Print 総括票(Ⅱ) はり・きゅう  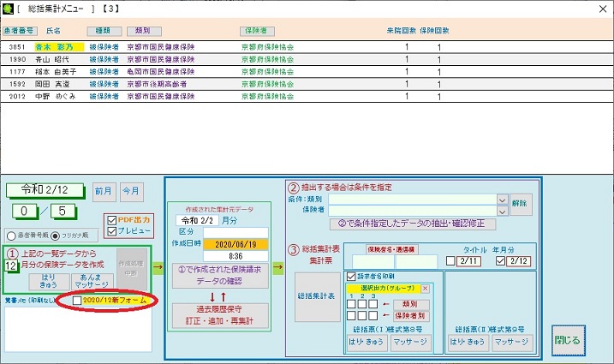pyautogui.click(x=468, y=343)
